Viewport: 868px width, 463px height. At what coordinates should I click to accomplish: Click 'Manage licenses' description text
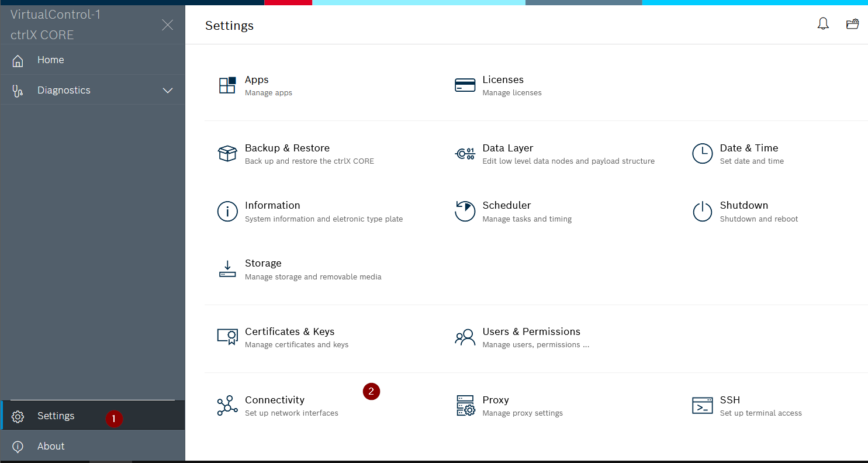tap(512, 93)
